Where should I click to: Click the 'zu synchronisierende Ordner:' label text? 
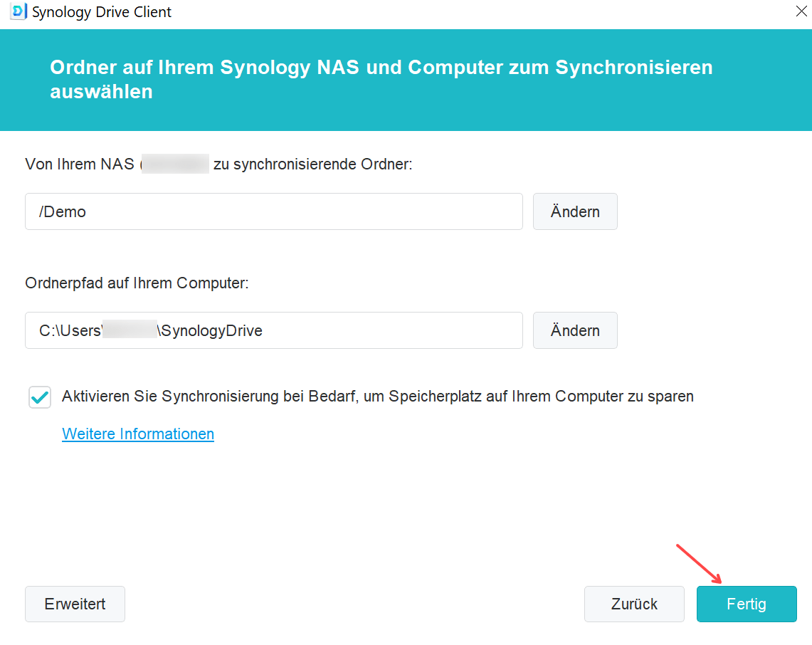(313, 164)
